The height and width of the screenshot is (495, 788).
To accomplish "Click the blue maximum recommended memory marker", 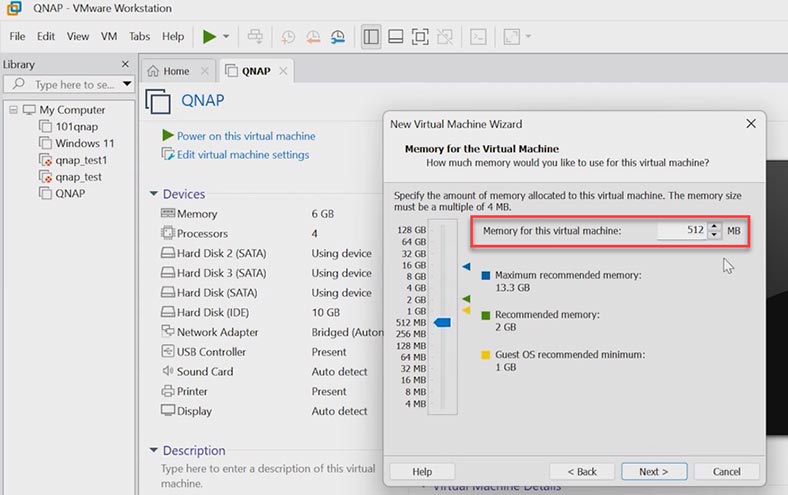I will pos(466,266).
